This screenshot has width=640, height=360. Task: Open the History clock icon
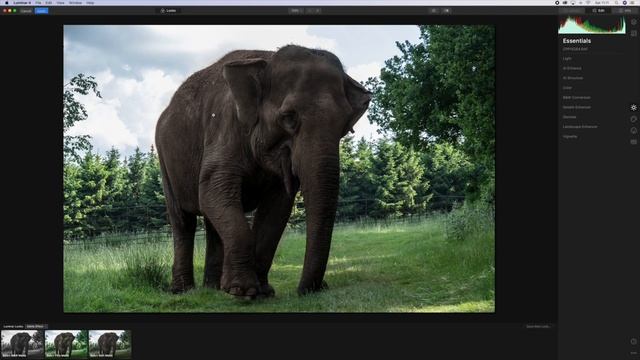[x=633, y=341]
